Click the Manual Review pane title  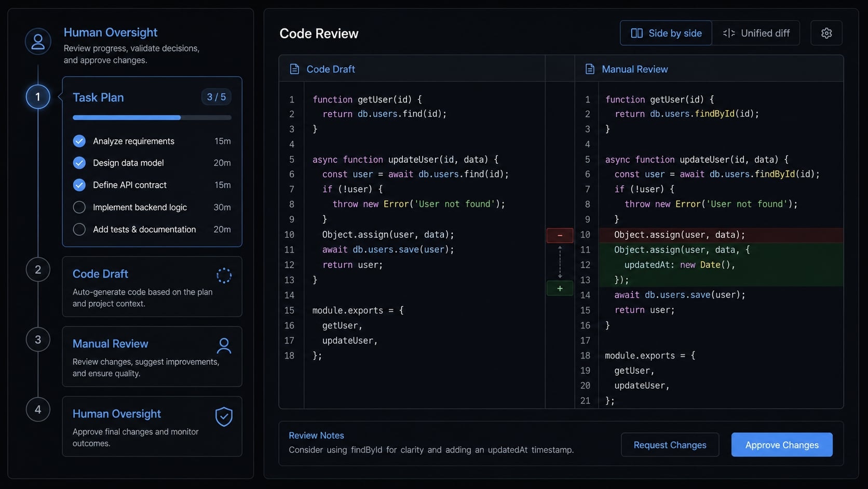click(x=634, y=69)
